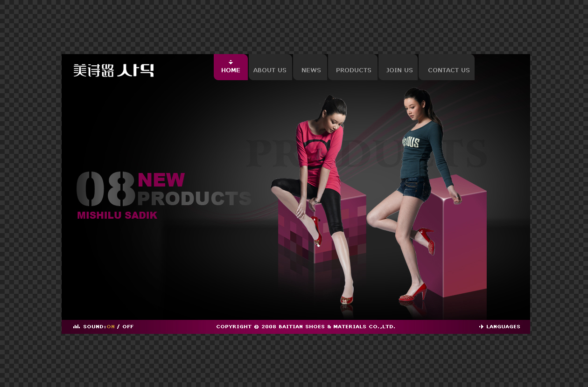Go to the NEWS section
The height and width of the screenshot is (387, 588).
311,70
